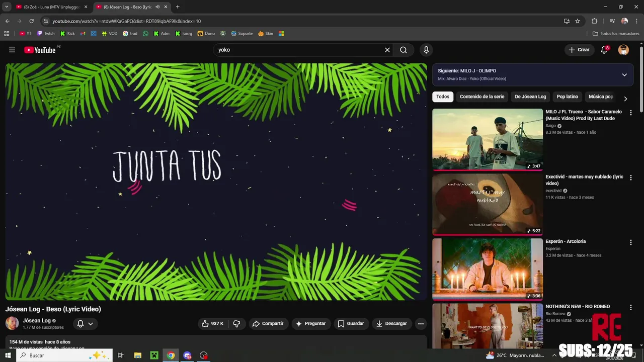The height and width of the screenshot is (362, 644).
Task: Click the taskbar Buscar search box
Action: (64, 355)
